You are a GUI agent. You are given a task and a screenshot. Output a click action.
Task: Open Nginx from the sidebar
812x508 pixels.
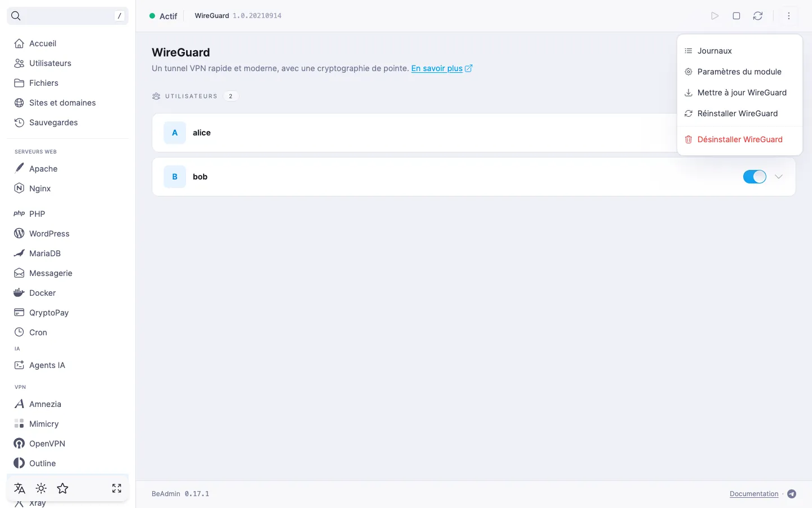(x=68, y=189)
